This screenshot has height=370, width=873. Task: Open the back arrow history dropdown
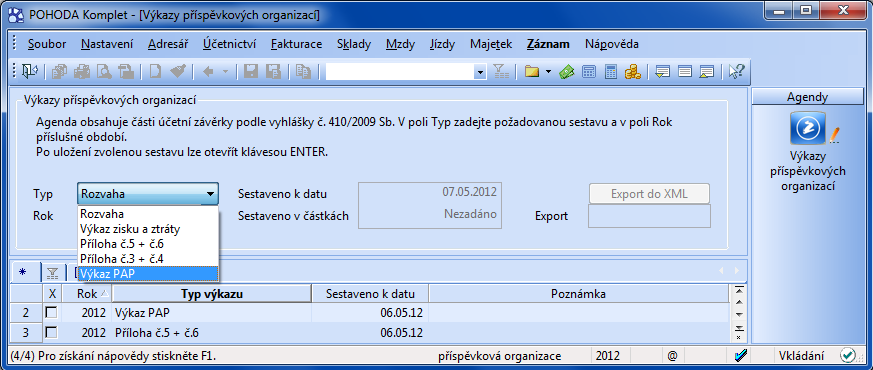pyautogui.click(x=225, y=72)
